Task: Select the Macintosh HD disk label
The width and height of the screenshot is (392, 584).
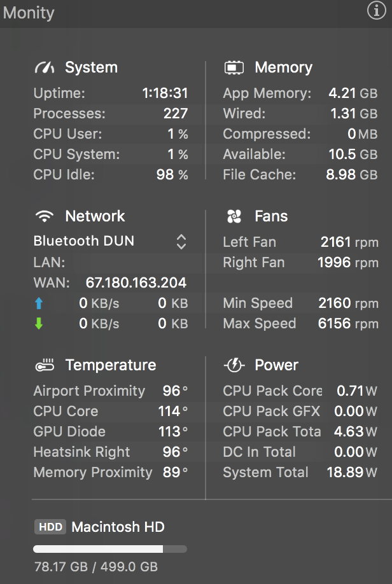Action: click(118, 527)
